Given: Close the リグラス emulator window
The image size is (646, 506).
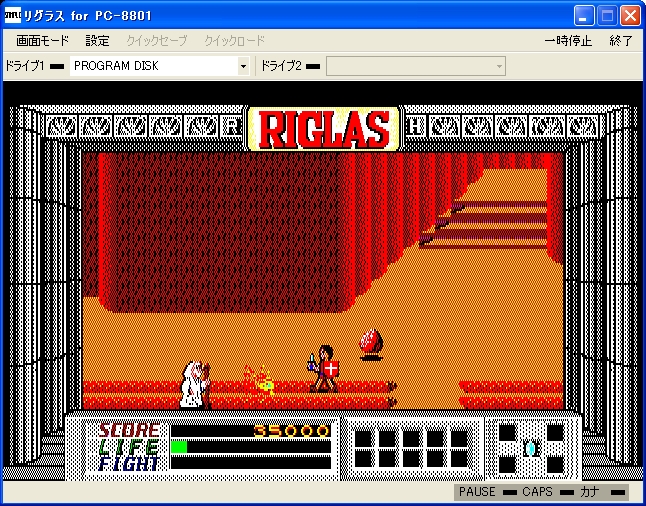Looking at the screenshot, I should pyautogui.click(x=631, y=16).
